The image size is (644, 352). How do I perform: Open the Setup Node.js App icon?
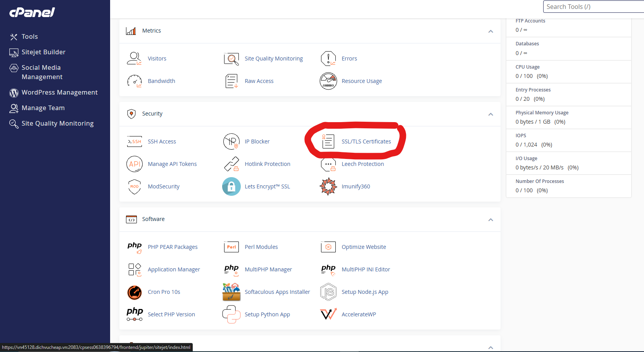pyautogui.click(x=328, y=292)
